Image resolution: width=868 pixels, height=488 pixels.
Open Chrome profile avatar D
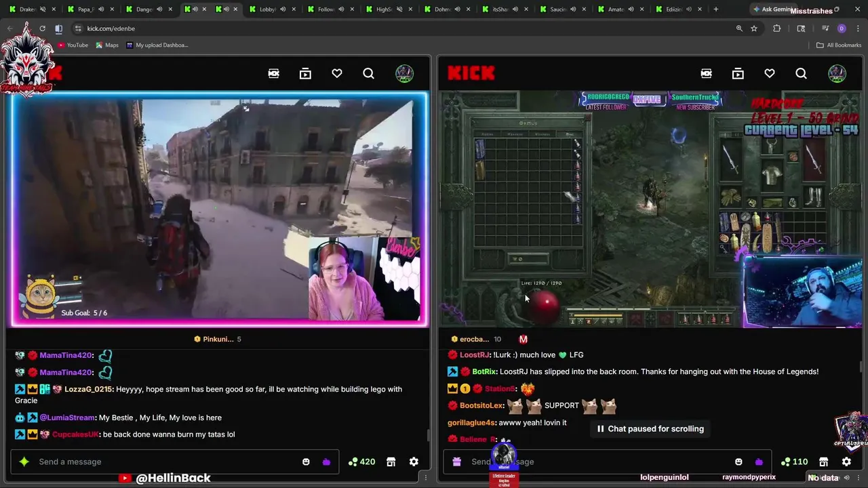[x=842, y=28]
